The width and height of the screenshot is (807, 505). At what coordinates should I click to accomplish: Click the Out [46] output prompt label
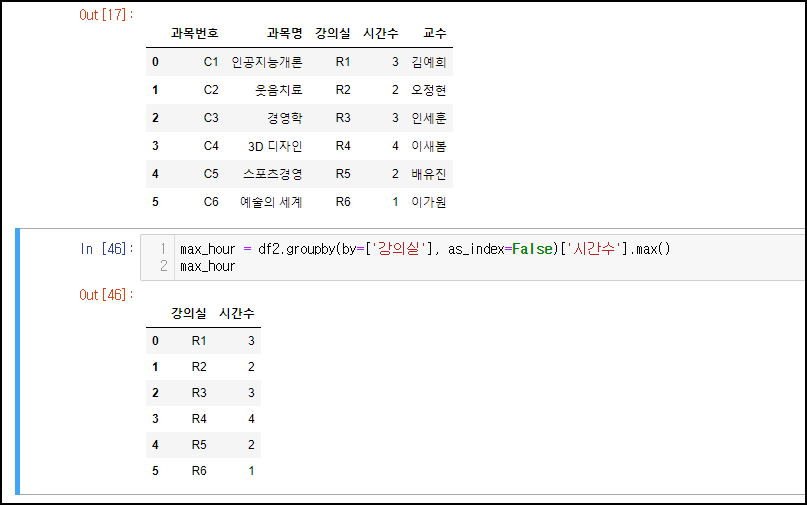[x=106, y=294]
